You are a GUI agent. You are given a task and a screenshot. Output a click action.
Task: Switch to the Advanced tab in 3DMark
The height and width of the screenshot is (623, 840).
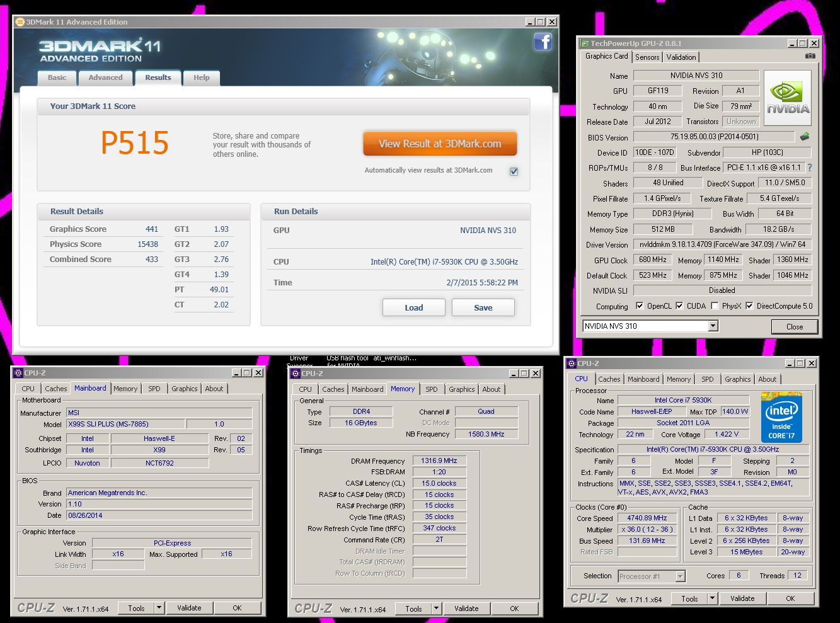105,77
